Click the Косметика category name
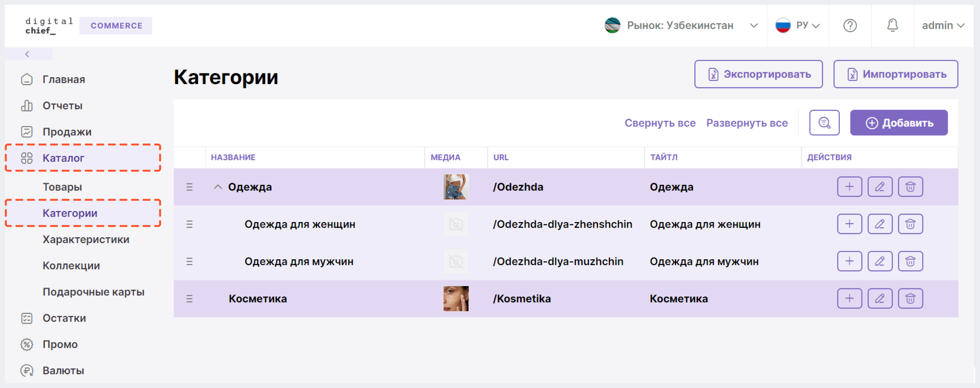 click(x=257, y=299)
